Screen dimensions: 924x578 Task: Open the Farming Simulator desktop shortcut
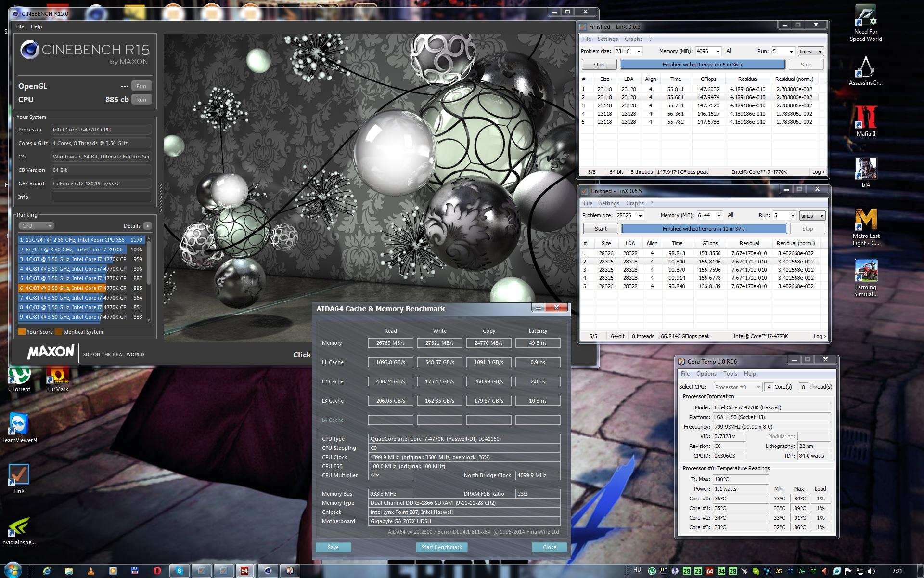coord(865,272)
